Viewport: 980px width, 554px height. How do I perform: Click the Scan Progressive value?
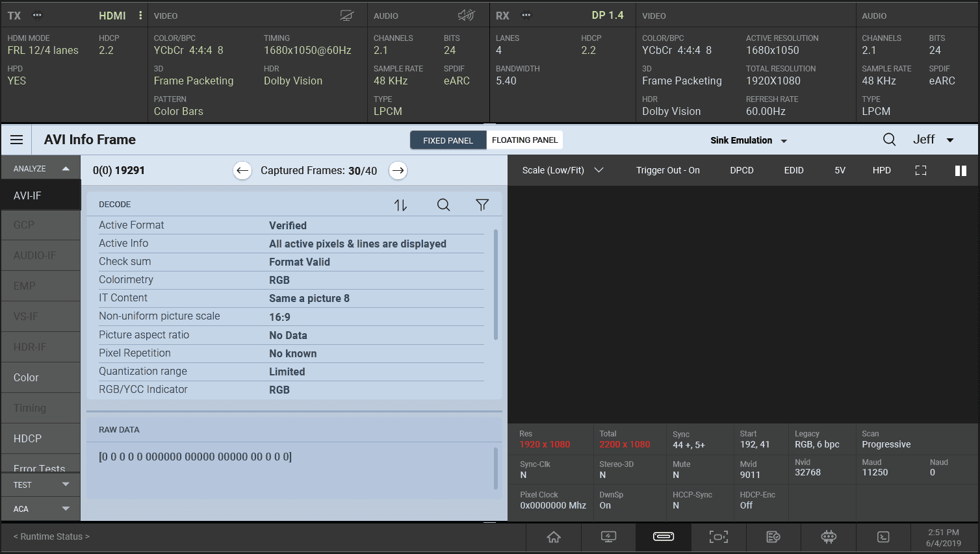pyautogui.click(x=886, y=444)
